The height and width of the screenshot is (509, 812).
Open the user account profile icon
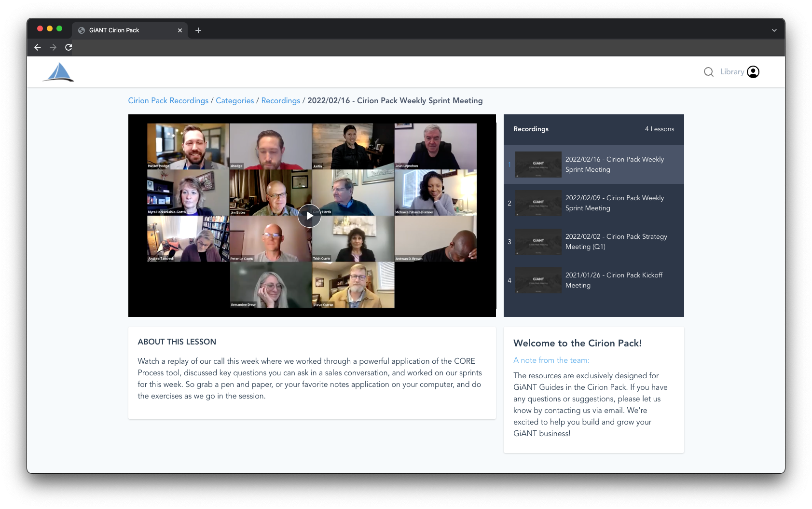pos(753,72)
